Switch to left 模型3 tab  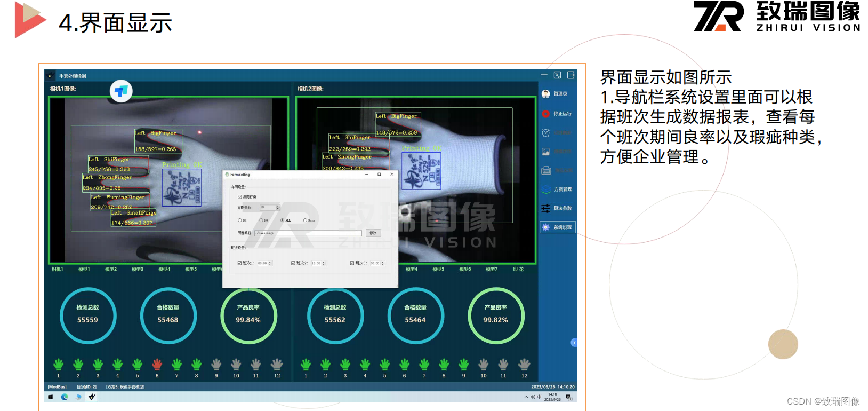(x=138, y=270)
